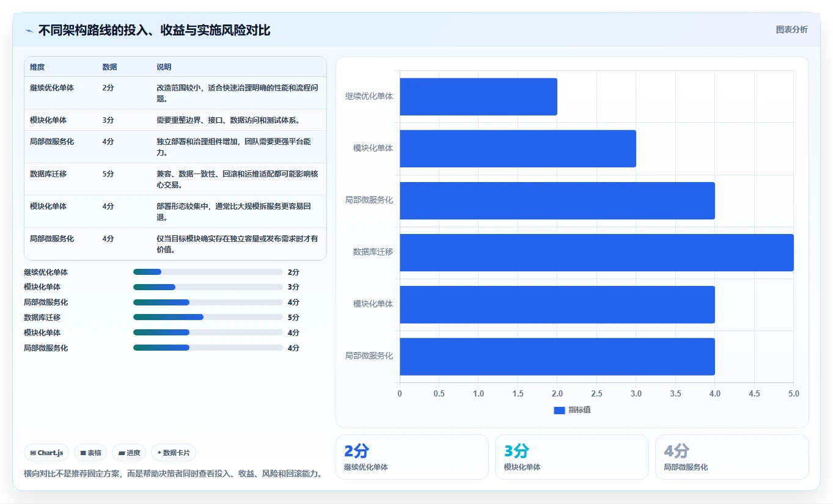Select the 数据卡片 tag chip
The image size is (833, 504).
point(174,453)
